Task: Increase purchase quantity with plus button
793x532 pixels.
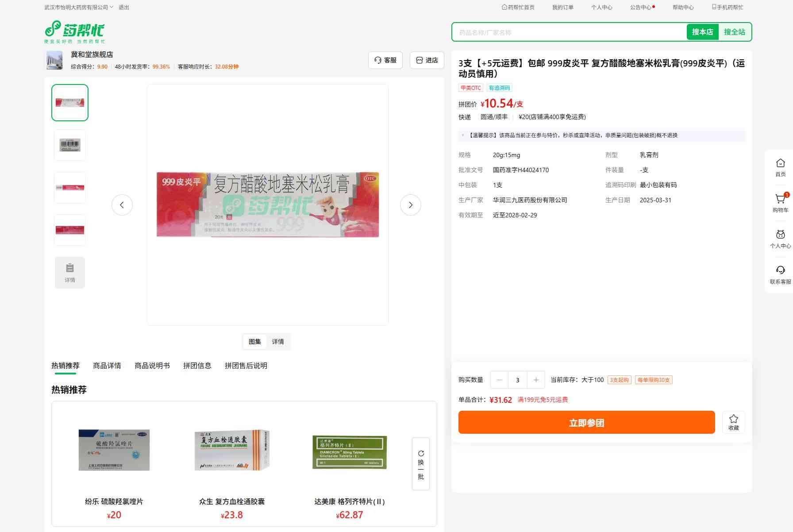Action: pos(536,380)
